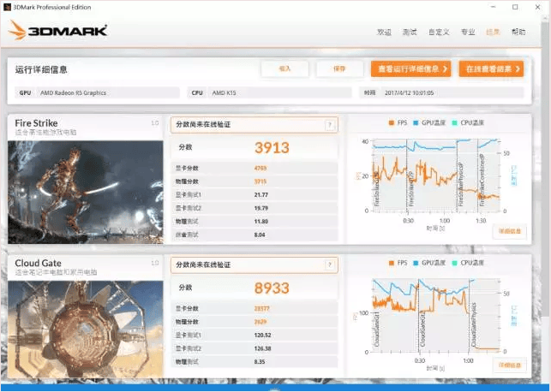Click the 3DMark title bar app icon
The width and height of the screenshot is (551, 392).
pyautogui.click(x=7, y=7)
